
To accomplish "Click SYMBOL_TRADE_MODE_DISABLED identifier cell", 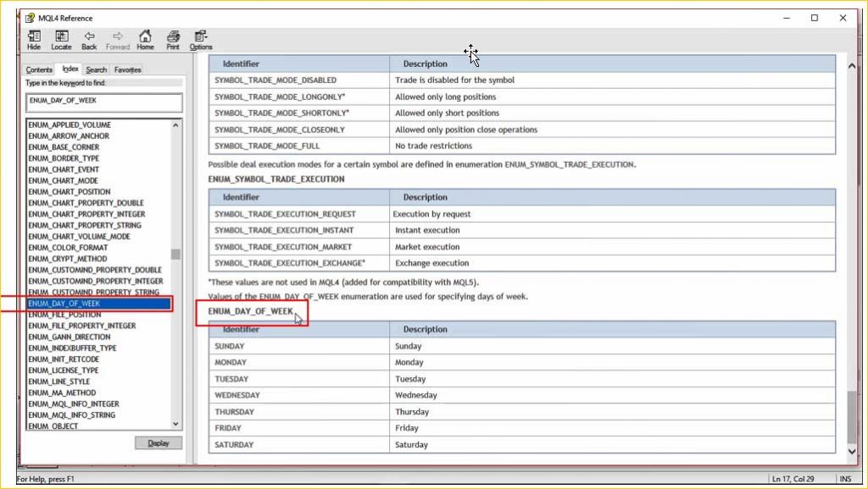I will point(299,81).
